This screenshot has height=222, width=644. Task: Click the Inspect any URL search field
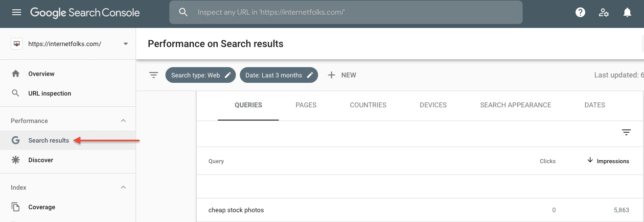[x=345, y=12]
